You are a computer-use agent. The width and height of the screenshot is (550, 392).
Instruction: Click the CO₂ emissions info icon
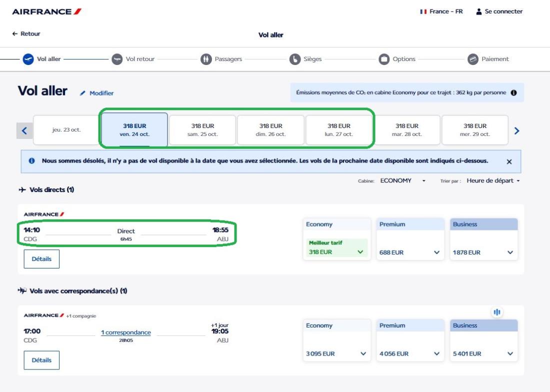[513, 93]
